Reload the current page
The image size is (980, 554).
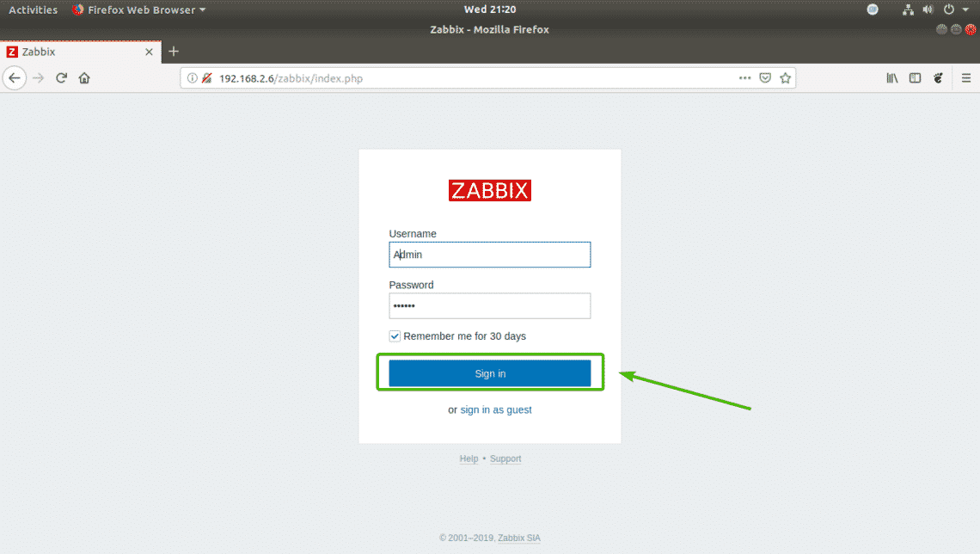pyautogui.click(x=61, y=78)
